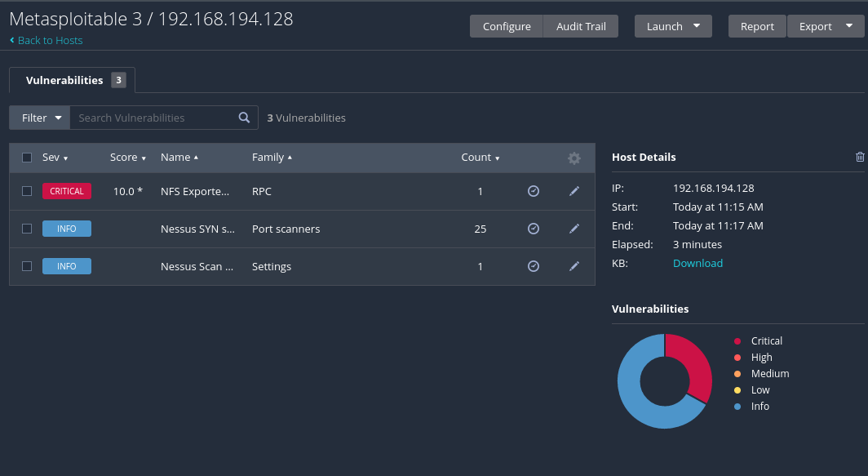
Task: Sort by the Score column
Action: (x=128, y=158)
